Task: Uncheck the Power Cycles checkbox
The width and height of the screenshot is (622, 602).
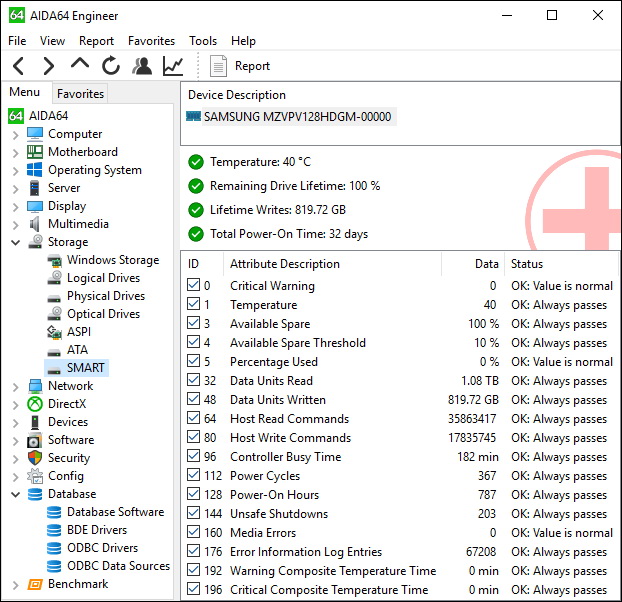Action: click(x=193, y=475)
